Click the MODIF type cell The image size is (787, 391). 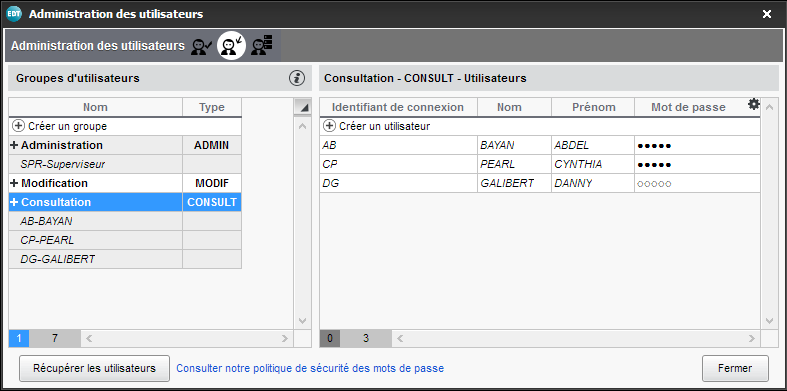[x=212, y=183]
